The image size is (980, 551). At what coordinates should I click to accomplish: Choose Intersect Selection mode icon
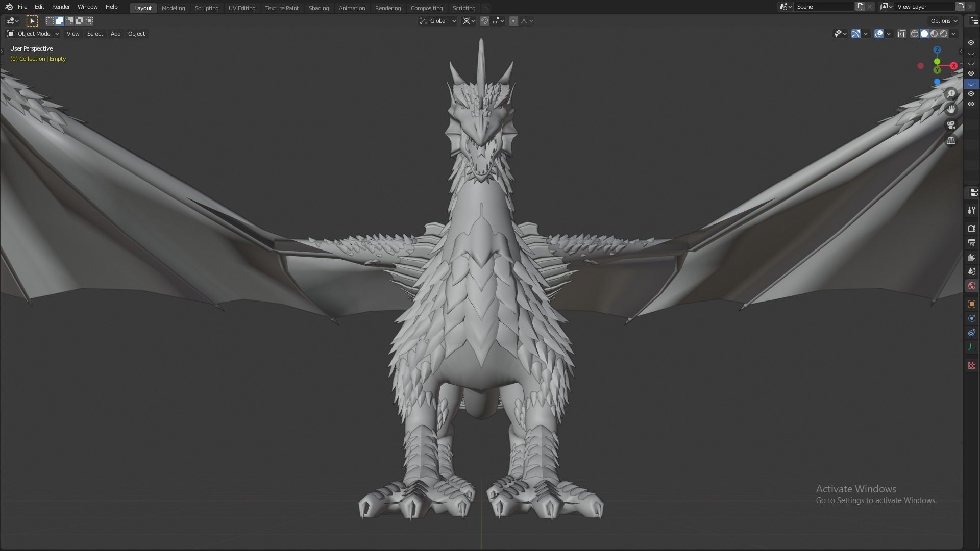89,21
